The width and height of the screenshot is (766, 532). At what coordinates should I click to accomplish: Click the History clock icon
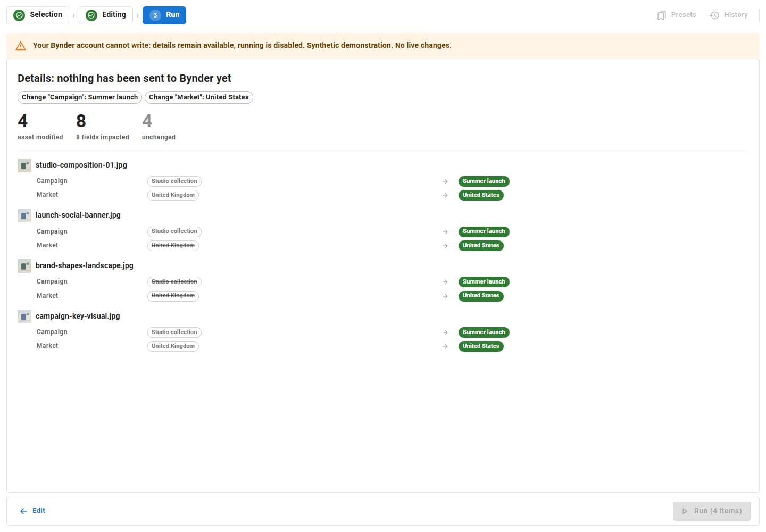pyautogui.click(x=714, y=15)
